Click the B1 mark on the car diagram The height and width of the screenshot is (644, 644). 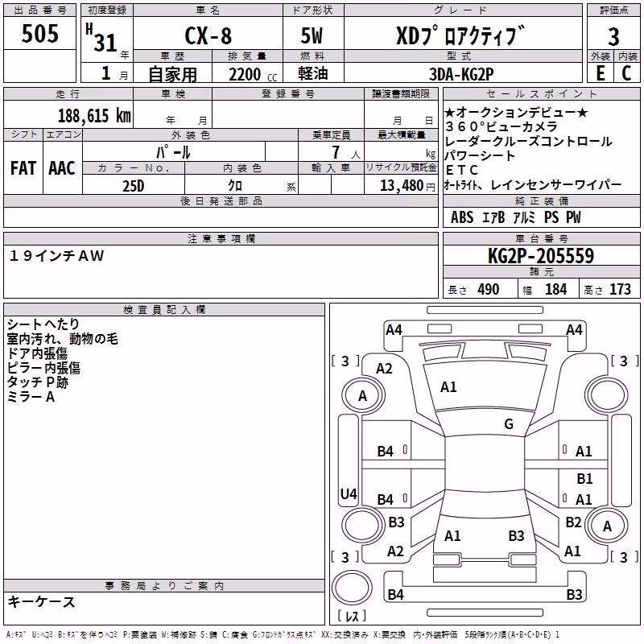click(584, 478)
